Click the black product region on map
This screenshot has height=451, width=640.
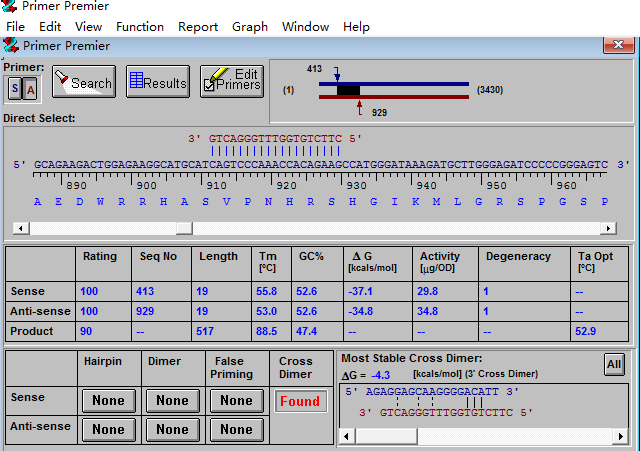(x=348, y=91)
